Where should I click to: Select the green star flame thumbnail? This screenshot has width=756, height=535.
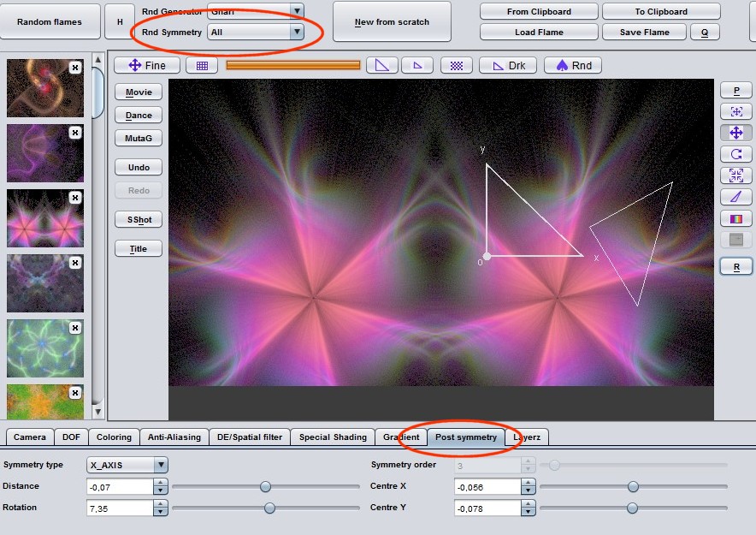coord(45,348)
